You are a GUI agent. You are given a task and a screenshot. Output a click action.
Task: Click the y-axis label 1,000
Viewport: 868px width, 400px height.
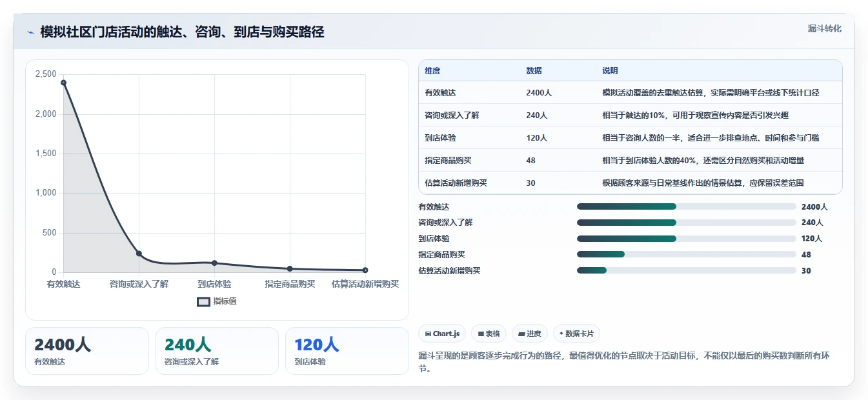pos(46,193)
